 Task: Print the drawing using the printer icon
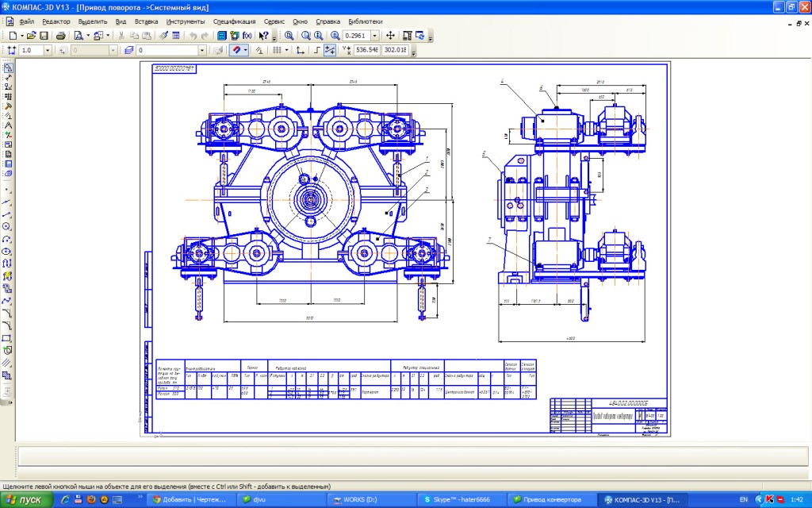tap(60, 36)
